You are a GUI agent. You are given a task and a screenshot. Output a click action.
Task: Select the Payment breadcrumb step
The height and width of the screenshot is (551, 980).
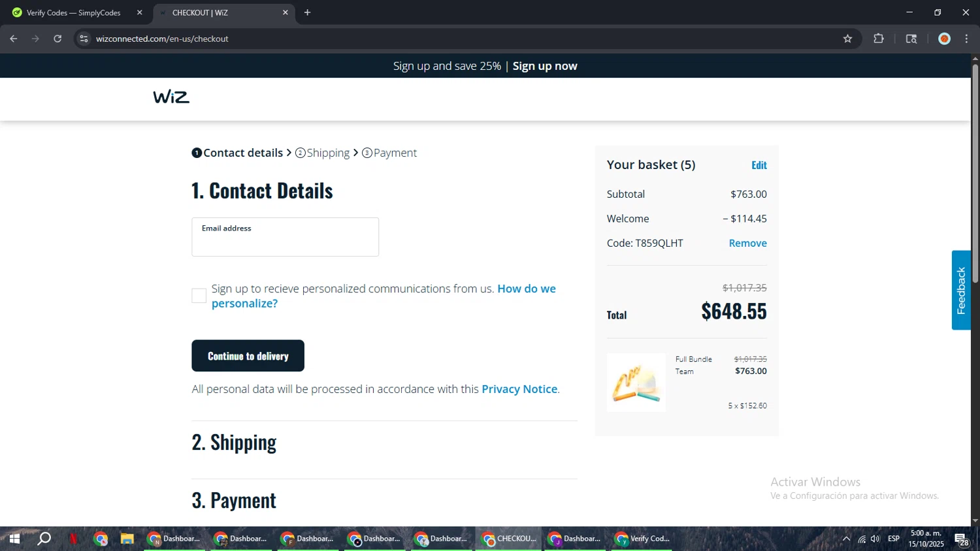click(389, 153)
